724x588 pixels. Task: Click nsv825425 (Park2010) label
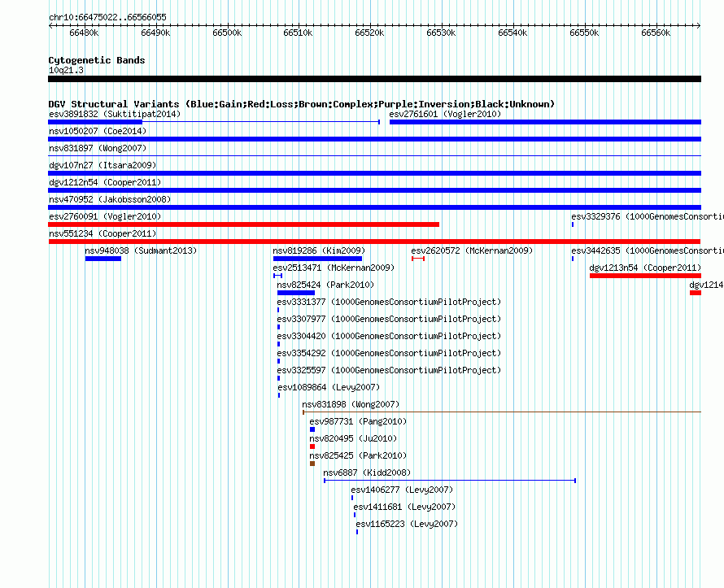(x=358, y=455)
